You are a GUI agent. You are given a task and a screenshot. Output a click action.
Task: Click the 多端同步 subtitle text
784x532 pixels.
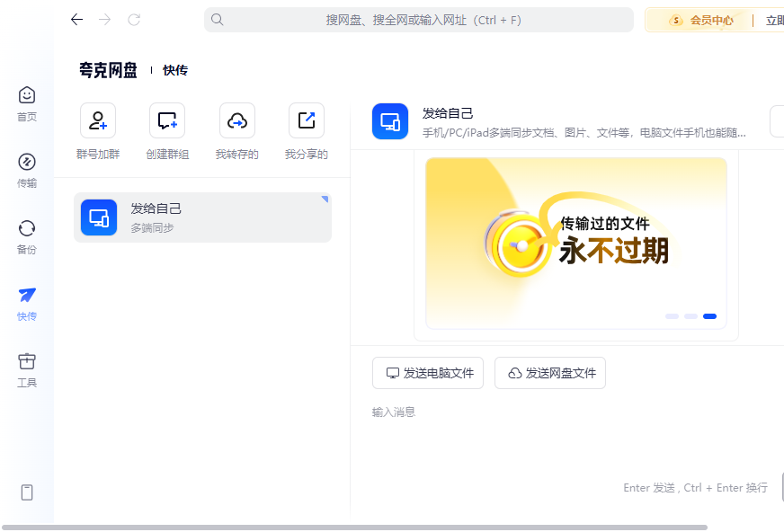coord(152,228)
